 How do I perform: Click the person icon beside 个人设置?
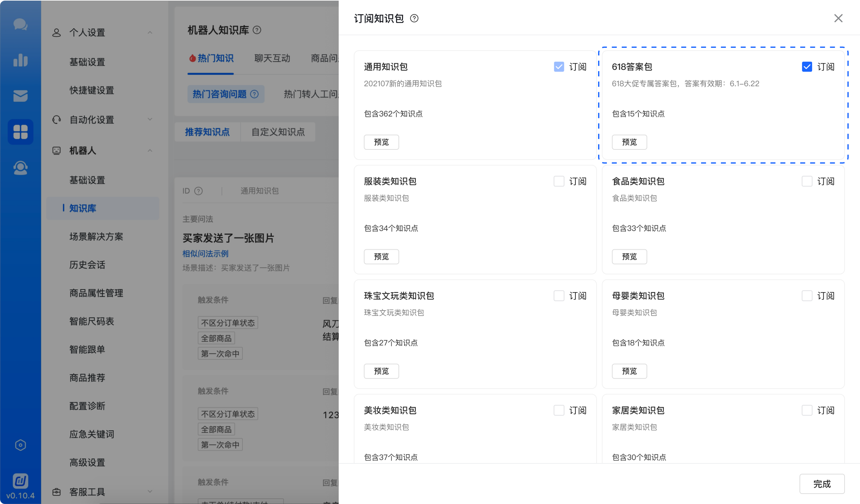tap(56, 33)
